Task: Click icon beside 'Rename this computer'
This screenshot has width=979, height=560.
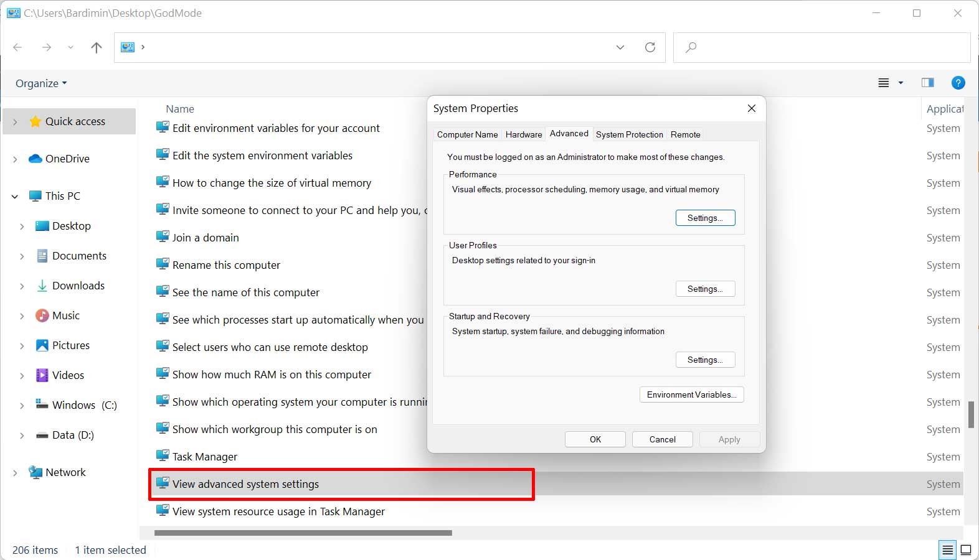Action: [x=163, y=264]
